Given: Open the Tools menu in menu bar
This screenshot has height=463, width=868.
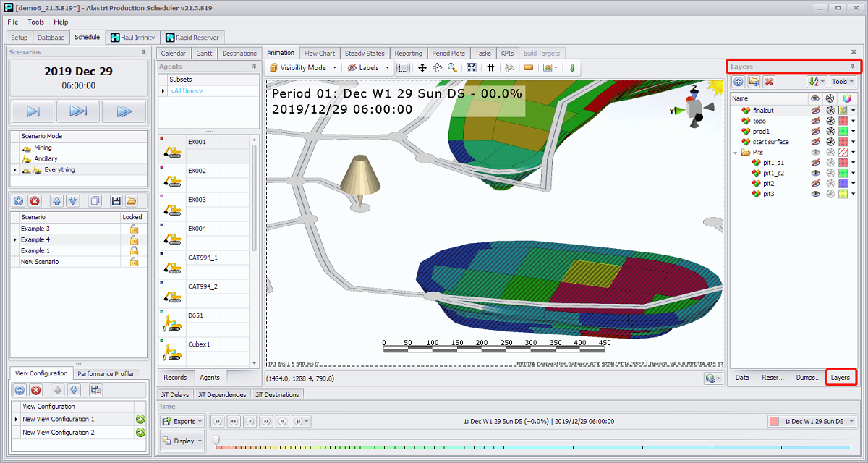Looking at the screenshot, I should tap(35, 22).
